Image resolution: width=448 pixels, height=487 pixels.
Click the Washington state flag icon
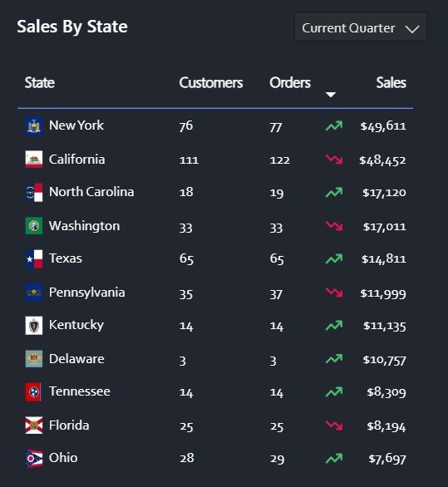click(x=34, y=226)
